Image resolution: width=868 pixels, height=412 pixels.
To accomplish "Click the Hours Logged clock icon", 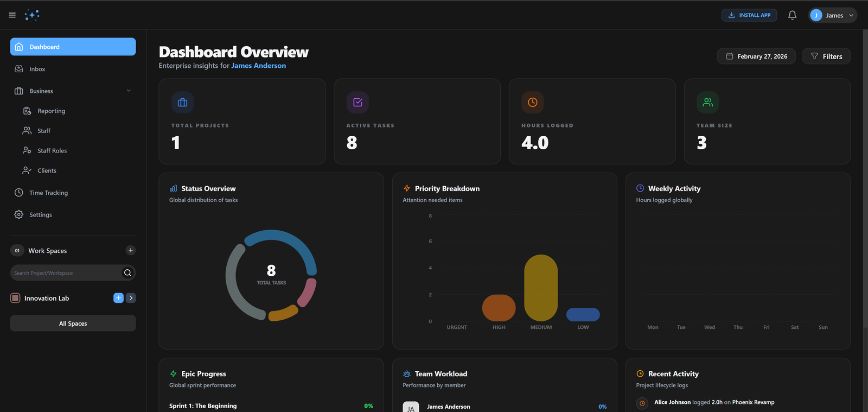I will (532, 103).
